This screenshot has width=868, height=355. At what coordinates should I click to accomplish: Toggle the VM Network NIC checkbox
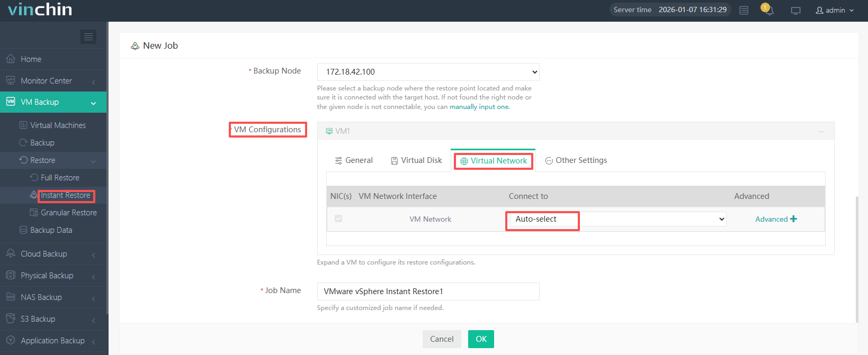pyautogui.click(x=338, y=219)
